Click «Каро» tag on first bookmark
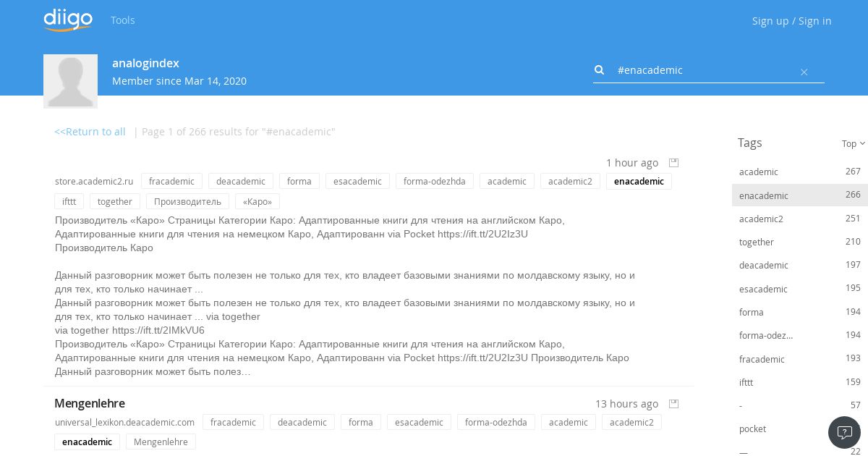Image resolution: width=868 pixels, height=456 pixels. pos(258,201)
